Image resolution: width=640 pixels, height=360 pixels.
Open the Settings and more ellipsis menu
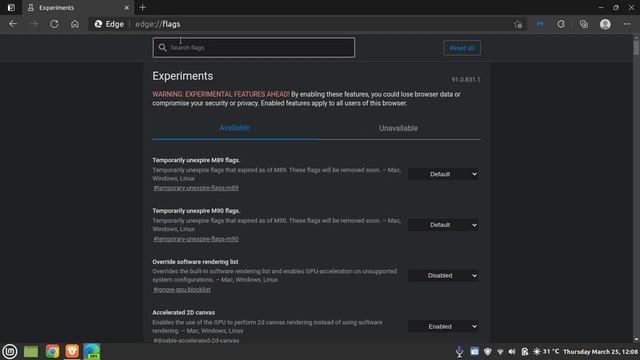point(627,24)
